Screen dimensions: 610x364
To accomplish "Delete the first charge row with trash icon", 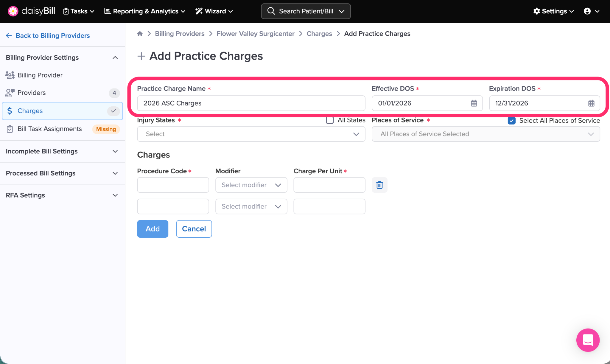I will 379,185.
